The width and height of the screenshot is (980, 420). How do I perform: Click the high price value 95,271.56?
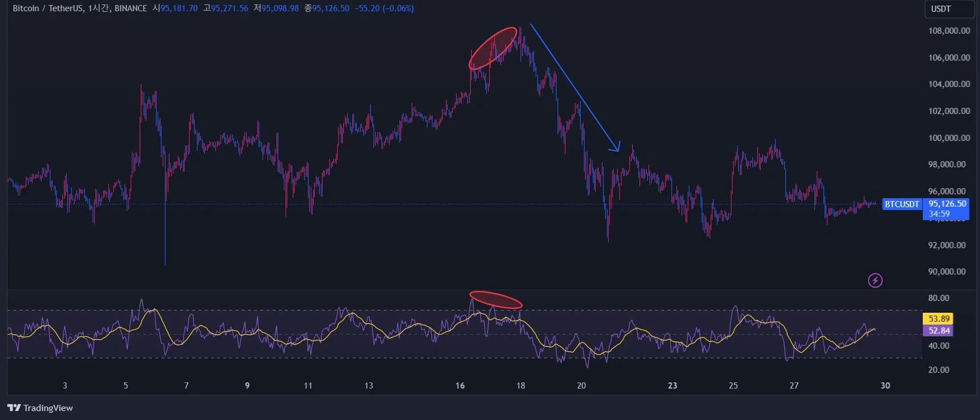point(229,8)
